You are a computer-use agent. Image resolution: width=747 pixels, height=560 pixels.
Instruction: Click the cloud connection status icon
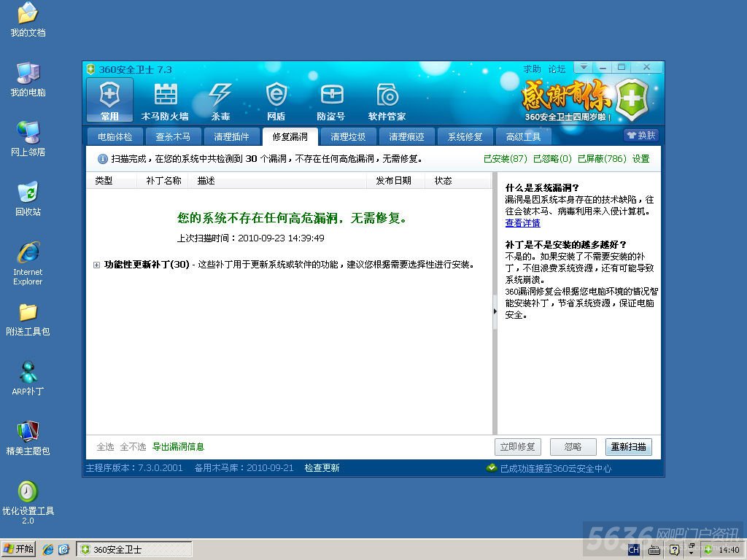click(x=492, y=468)
